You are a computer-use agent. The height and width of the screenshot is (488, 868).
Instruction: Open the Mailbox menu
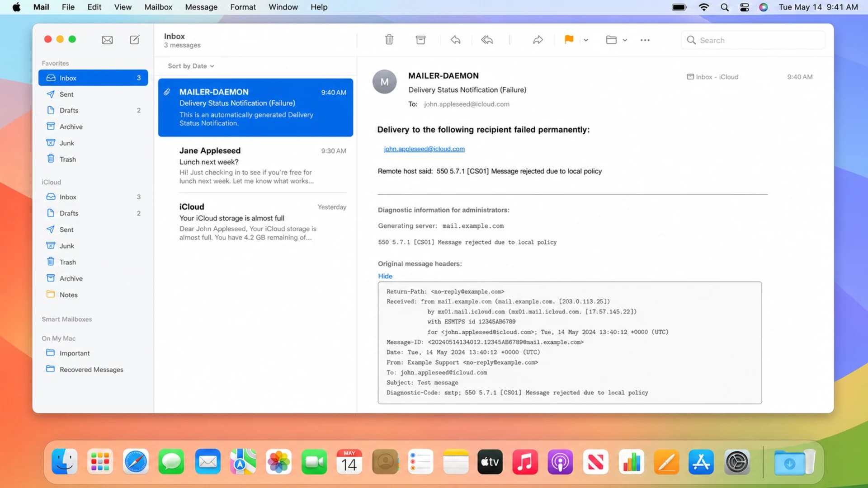click(158, 7)
